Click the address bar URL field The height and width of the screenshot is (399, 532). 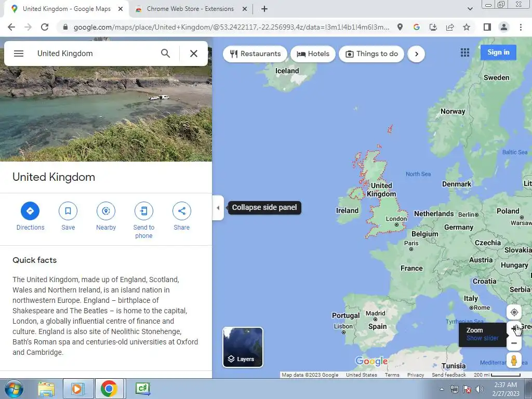pos(231,27)
